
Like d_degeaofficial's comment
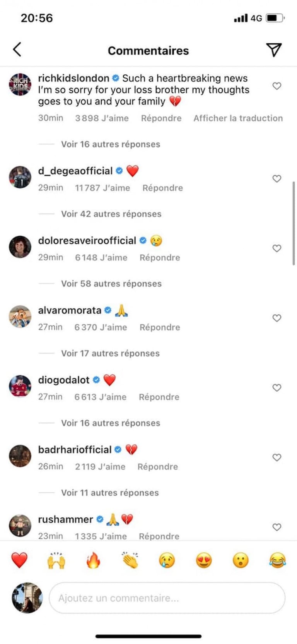click(x=277, y=178)
